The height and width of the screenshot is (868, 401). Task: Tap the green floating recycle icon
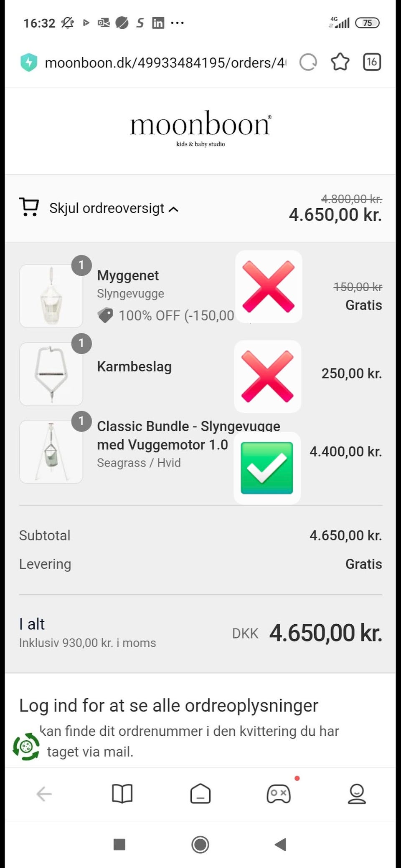(x=26, y=747)
